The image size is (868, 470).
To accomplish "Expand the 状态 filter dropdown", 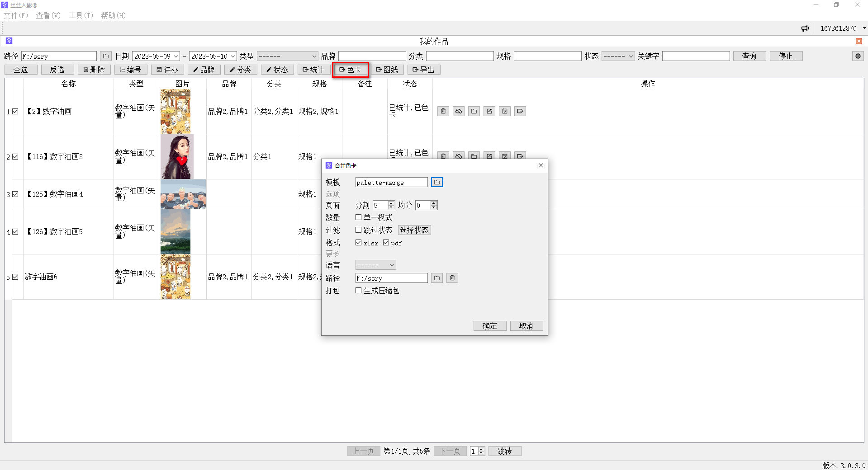I will point(618,56).
